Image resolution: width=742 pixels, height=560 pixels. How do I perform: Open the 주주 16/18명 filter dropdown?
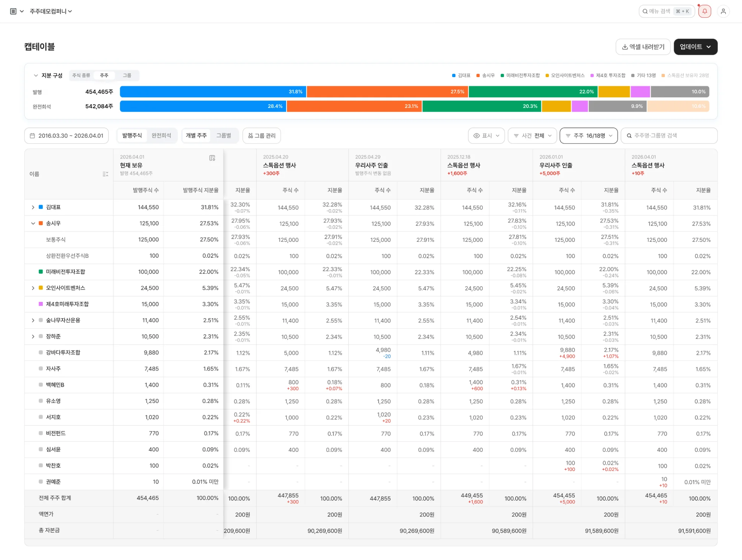[588, 136]
